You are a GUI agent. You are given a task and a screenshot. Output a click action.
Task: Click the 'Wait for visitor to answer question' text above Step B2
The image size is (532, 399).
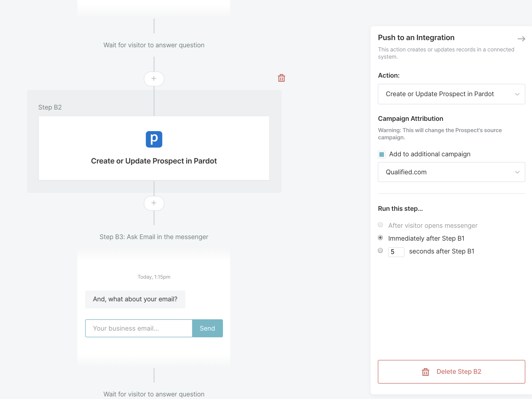pyautogui.click(x=154, y=45)
